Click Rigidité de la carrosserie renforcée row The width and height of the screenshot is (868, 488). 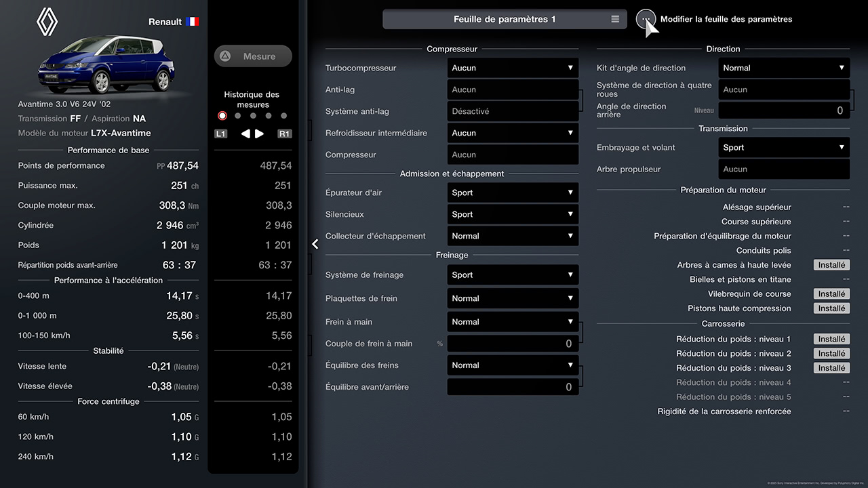coord(723,411)
